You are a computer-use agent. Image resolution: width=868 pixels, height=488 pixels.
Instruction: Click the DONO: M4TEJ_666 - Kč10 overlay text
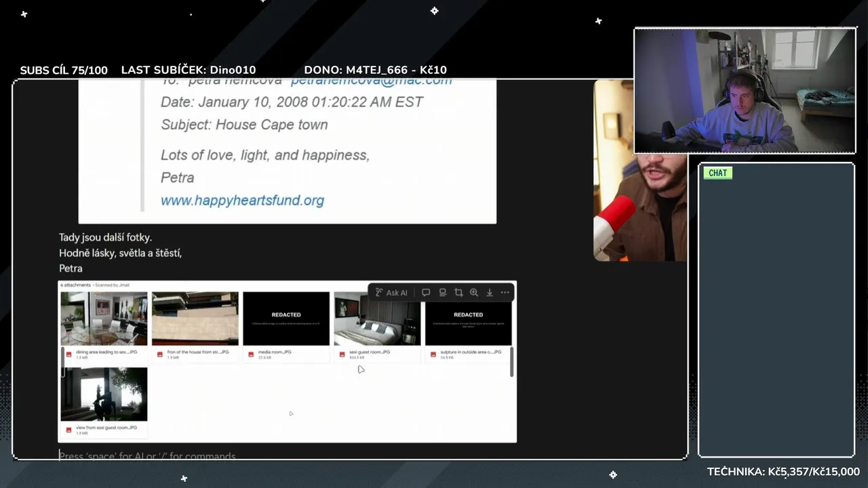click(x=375, y=70)
